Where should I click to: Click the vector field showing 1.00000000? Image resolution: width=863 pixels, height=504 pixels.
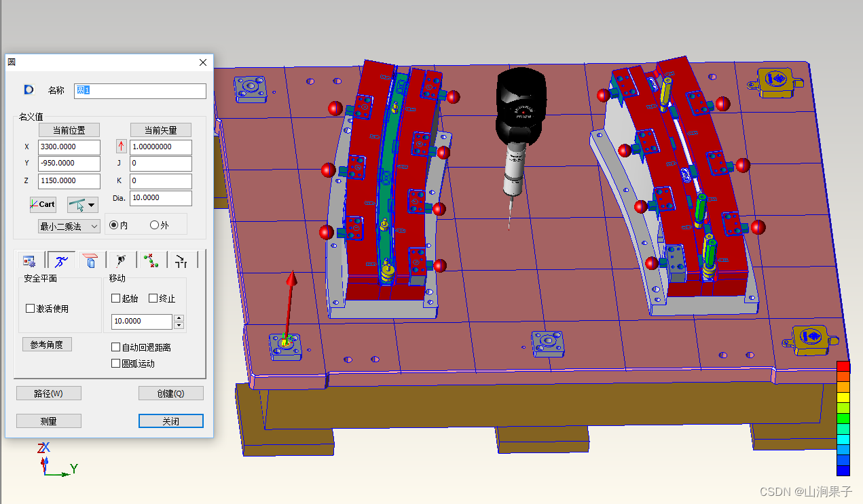click(x=161, y=147)
